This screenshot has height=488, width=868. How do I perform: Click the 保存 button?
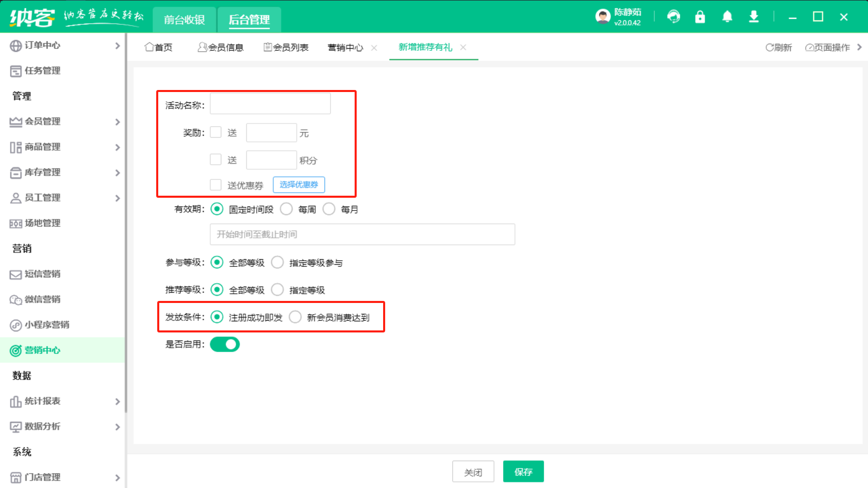(x=523, y=472)
